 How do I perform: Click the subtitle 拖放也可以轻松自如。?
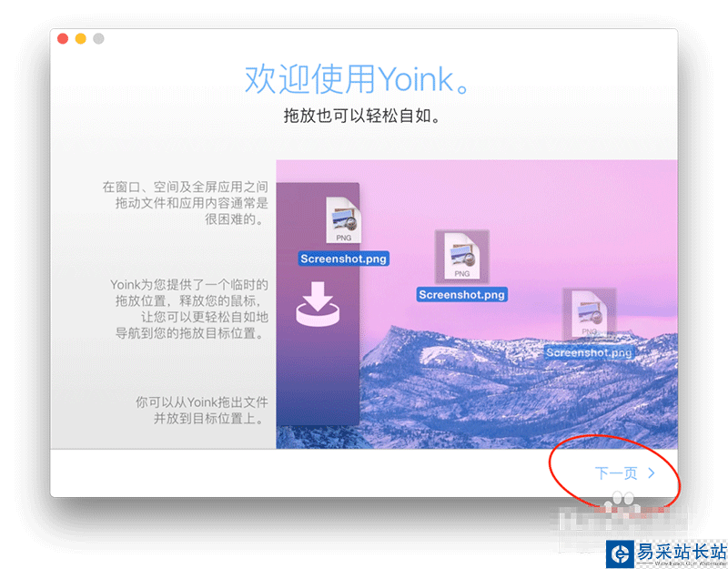362,116
